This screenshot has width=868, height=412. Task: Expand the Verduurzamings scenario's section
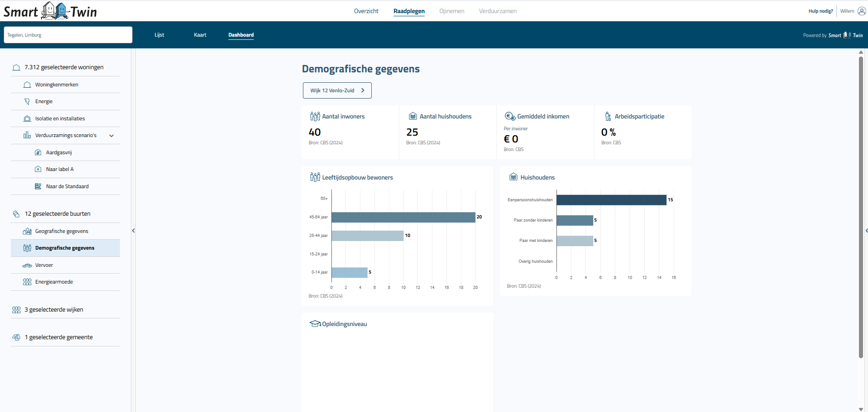[111, 135]
